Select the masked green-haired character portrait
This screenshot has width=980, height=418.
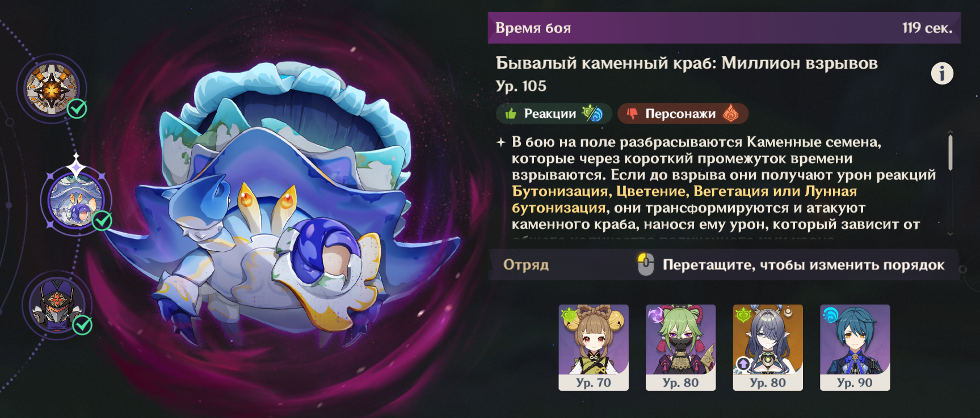[680, 347]
